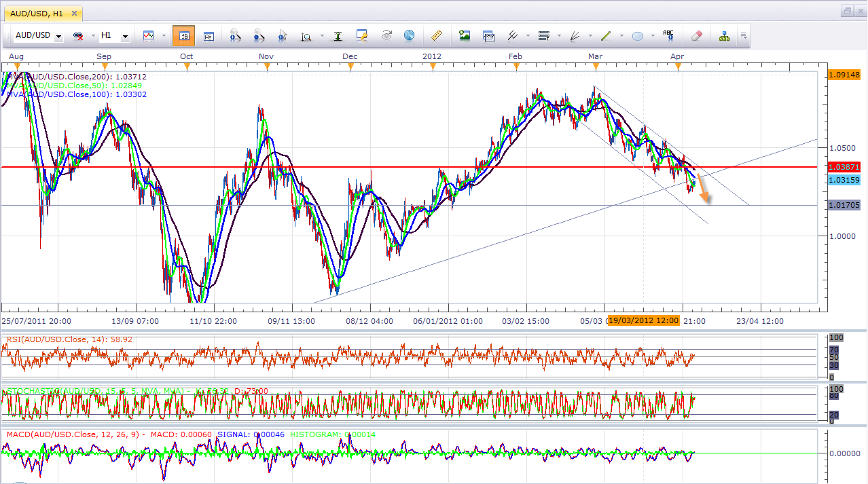
Task: Expand the vertical scale zoom dropdown arrow
Action: point(322,36)
